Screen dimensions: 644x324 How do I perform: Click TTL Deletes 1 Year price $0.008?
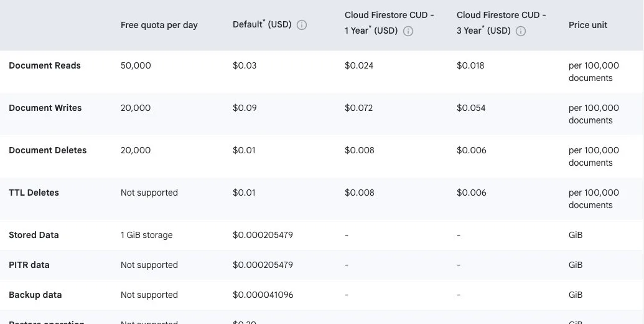(360, 193)
